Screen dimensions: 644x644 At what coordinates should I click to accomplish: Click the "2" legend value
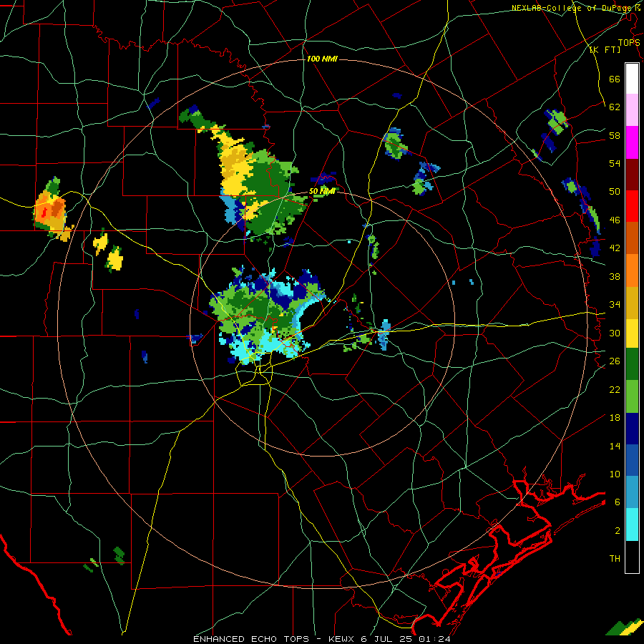tap(618, 531)
